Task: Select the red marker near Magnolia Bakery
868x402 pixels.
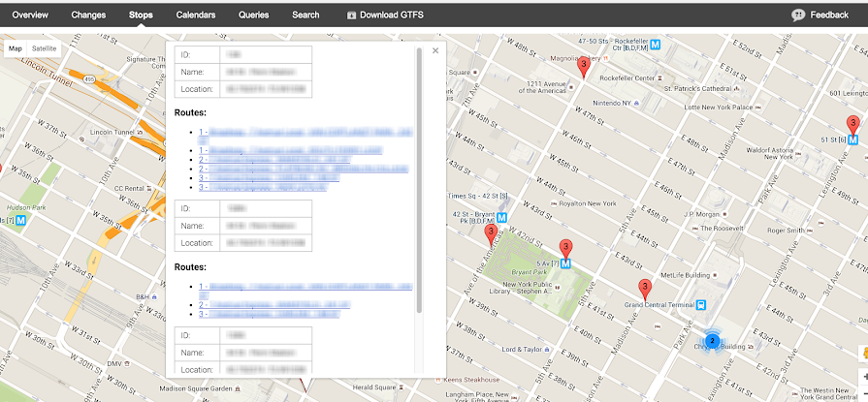Action: click(583, 68)
